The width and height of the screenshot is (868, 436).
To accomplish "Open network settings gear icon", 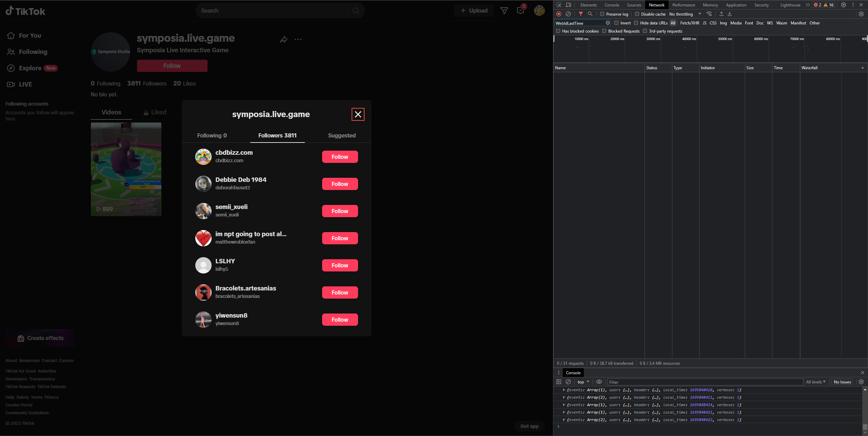I will tap(861, 14).
